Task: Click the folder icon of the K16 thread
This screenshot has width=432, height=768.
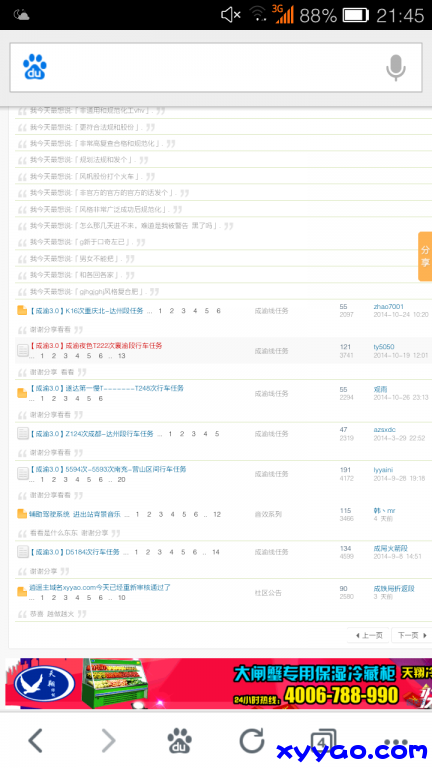Action: 22,311
